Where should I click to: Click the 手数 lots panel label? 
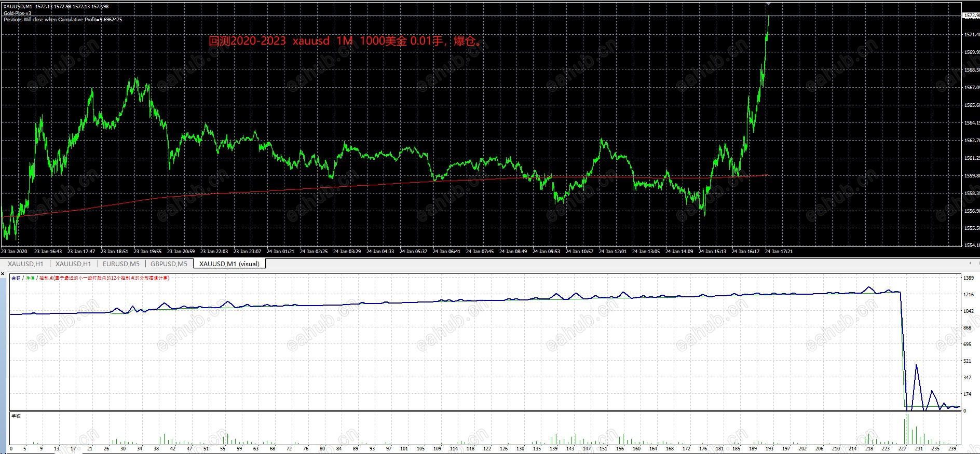coord(16,416)
